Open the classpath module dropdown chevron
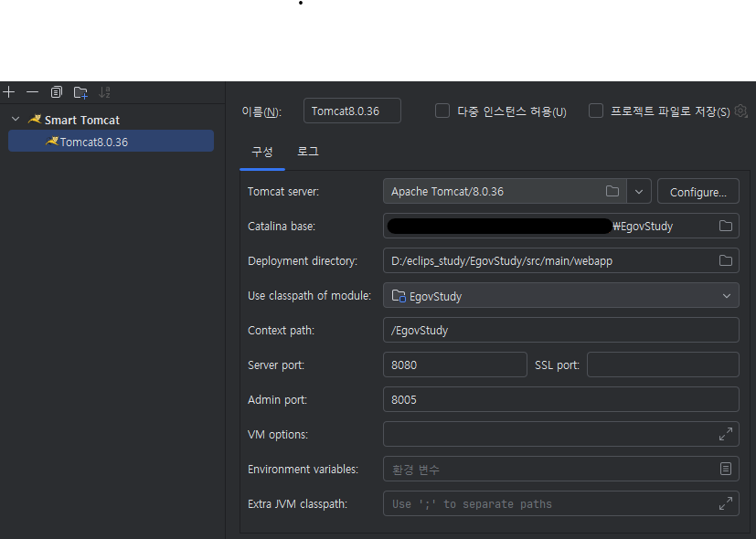The image size is (756, 539). click(727, 296)
